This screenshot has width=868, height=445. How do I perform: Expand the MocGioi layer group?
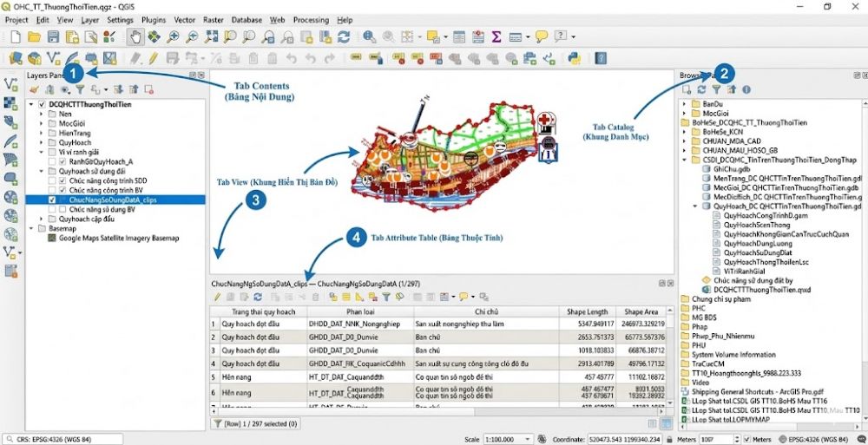point(42,123)
